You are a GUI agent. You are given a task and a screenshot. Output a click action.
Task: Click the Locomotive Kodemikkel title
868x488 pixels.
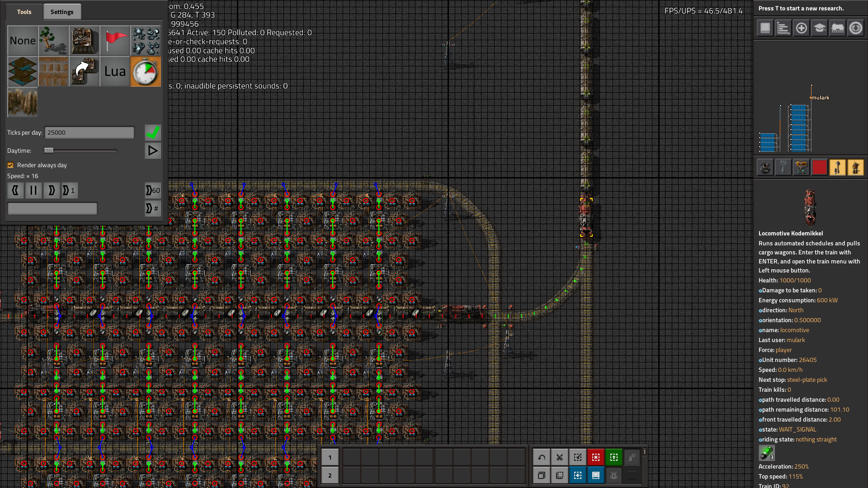coord(791,233)
